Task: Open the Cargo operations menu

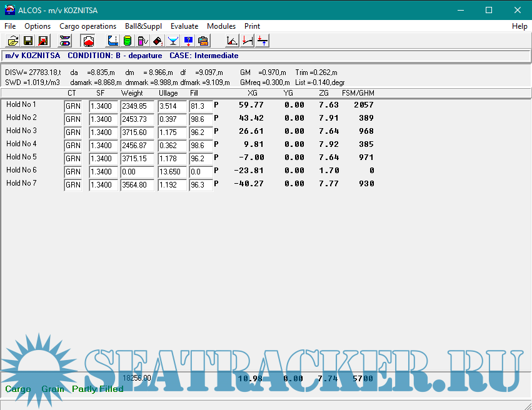Action: point(88,26)
